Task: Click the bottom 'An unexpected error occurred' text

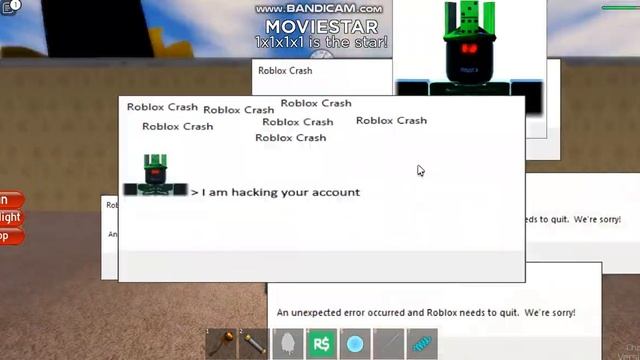Action: (x=426, y=313)
